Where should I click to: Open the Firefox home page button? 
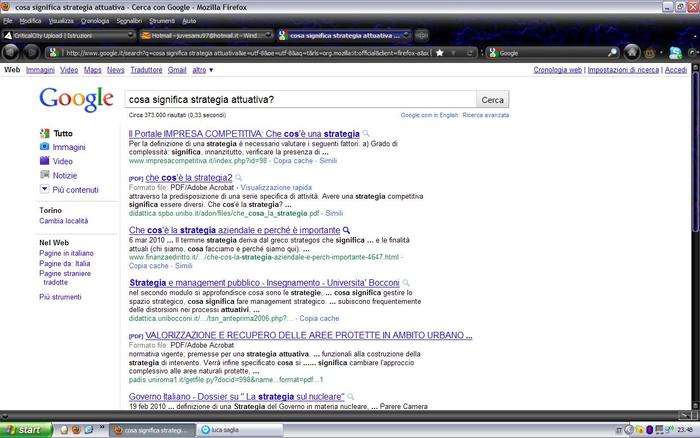[632, 53]
